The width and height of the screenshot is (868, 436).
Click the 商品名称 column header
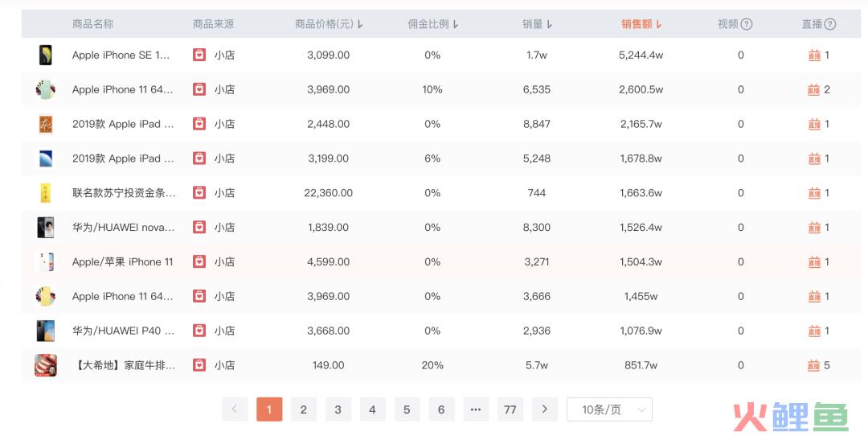tap(92, 24)
